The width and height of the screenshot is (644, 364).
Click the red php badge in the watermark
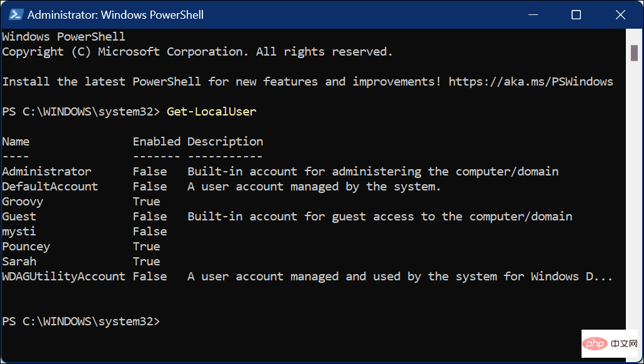(595, 343)
